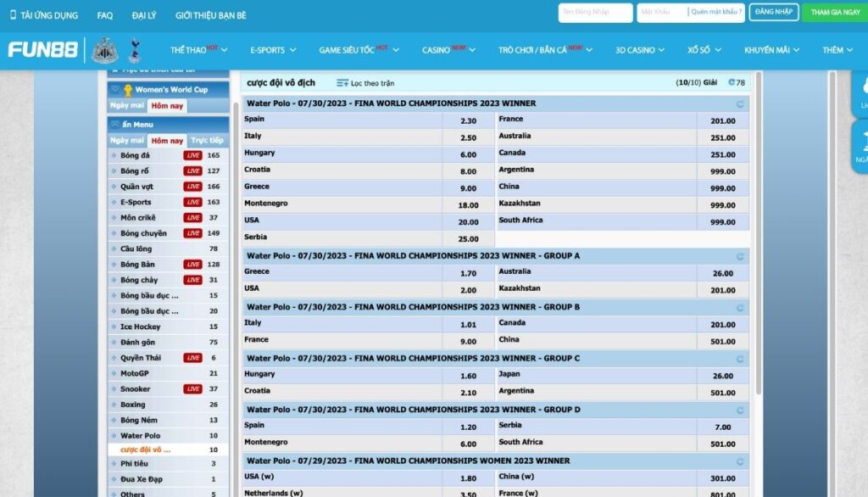Select Serbia odds 25.00
Image resolution: width=868 pixels, height=497 pixels.
[468, 239]
